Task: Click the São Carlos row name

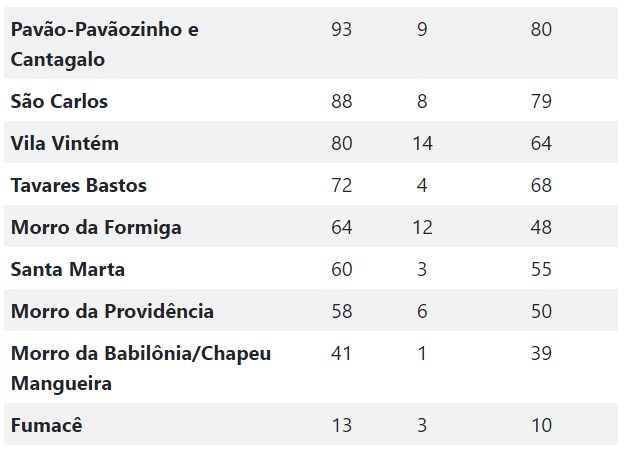Action: tap(59, 101)
